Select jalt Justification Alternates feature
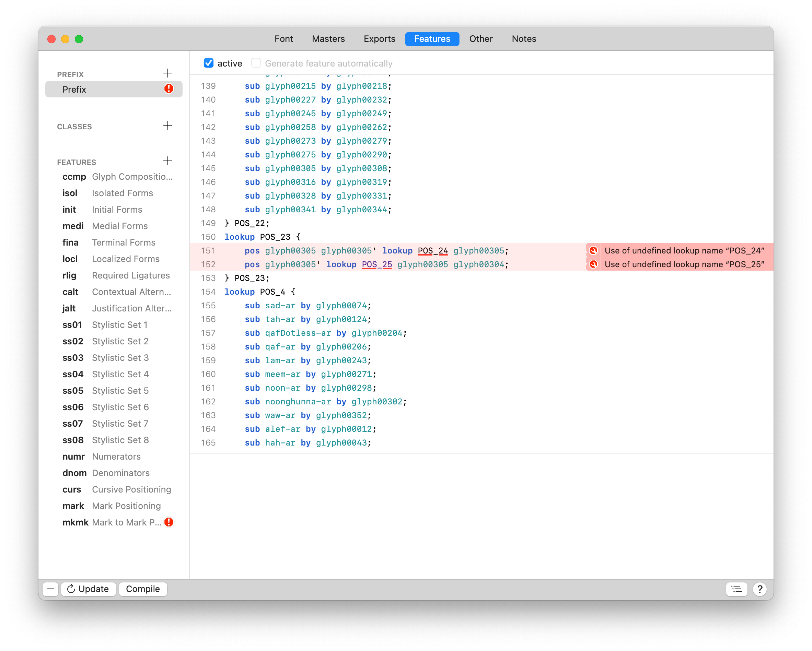Screen dimensions: 812x651 pyautogui.click(x=114, y=308)
